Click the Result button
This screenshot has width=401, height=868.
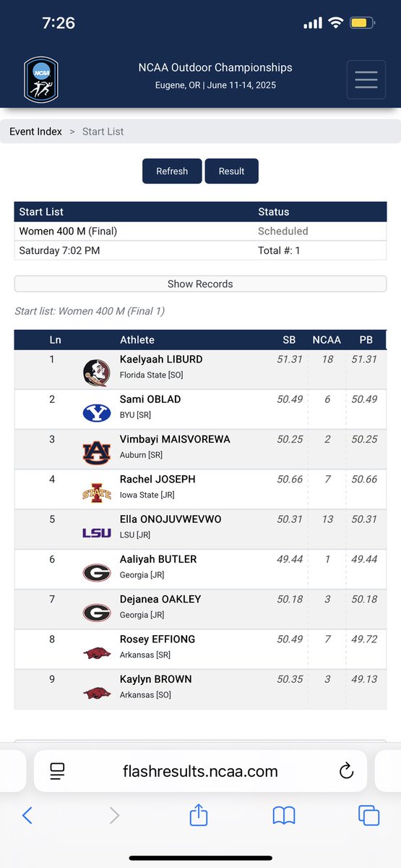click(232, 171)
